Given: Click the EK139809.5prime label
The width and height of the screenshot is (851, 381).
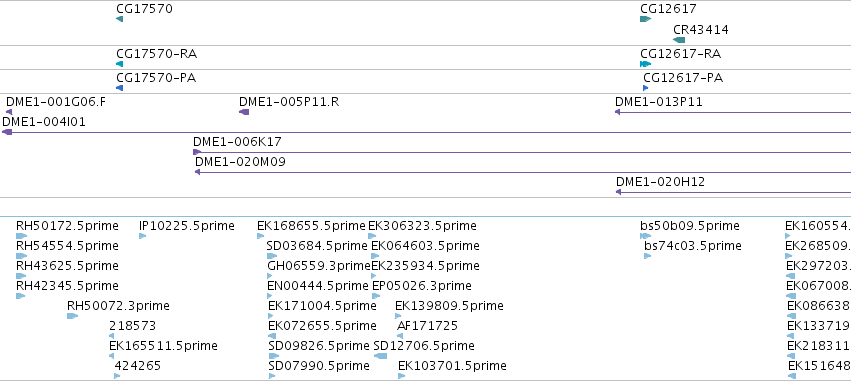Looking at the screenshot, I should [449, 306].
